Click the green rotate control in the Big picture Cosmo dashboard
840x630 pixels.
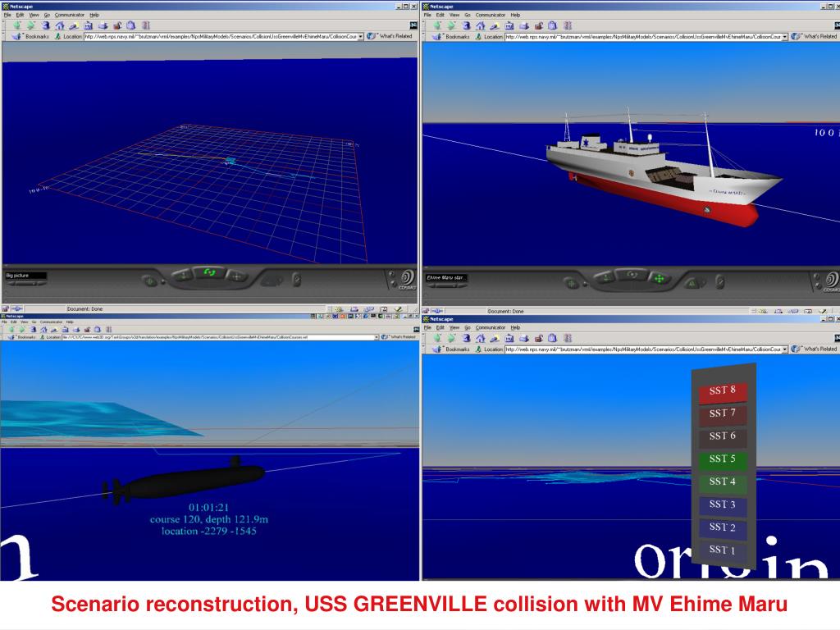(209, 272)
